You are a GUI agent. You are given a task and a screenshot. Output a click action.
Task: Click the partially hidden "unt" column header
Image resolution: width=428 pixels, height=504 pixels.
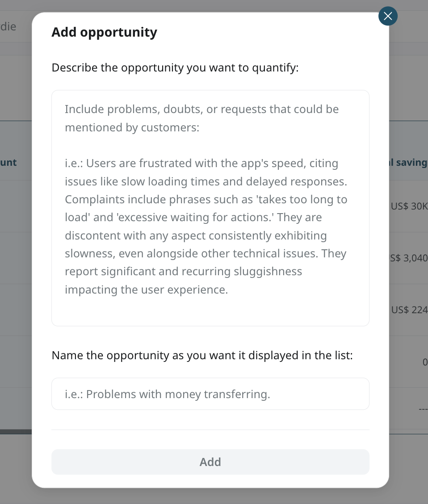point(8,163)
